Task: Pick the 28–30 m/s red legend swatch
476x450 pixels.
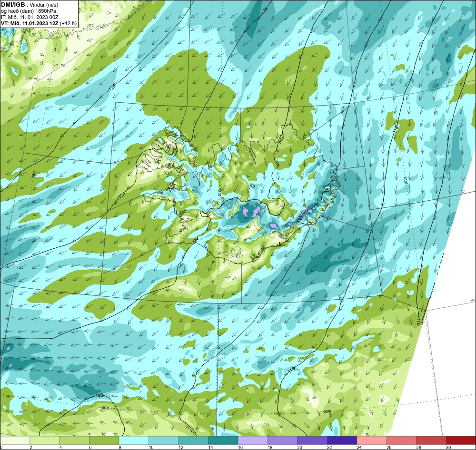Action: click(x=431, y=440)
